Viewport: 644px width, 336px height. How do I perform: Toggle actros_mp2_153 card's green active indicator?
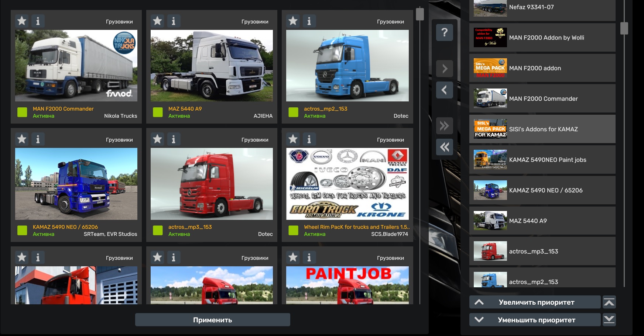pos(293,112)
